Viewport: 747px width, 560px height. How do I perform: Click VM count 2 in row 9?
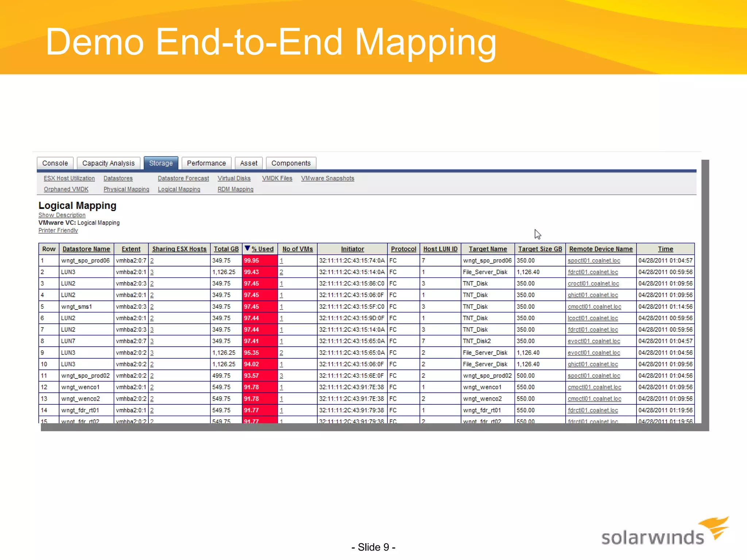[281, 353]
